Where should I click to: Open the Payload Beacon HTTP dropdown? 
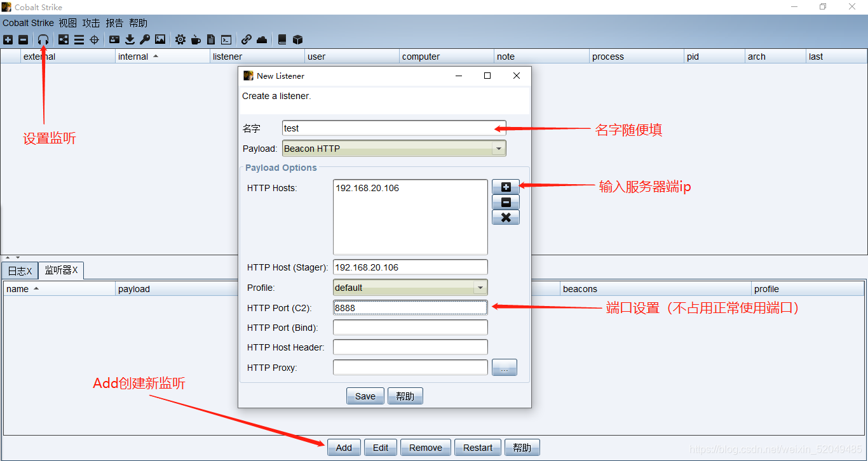tap(394, 149)
